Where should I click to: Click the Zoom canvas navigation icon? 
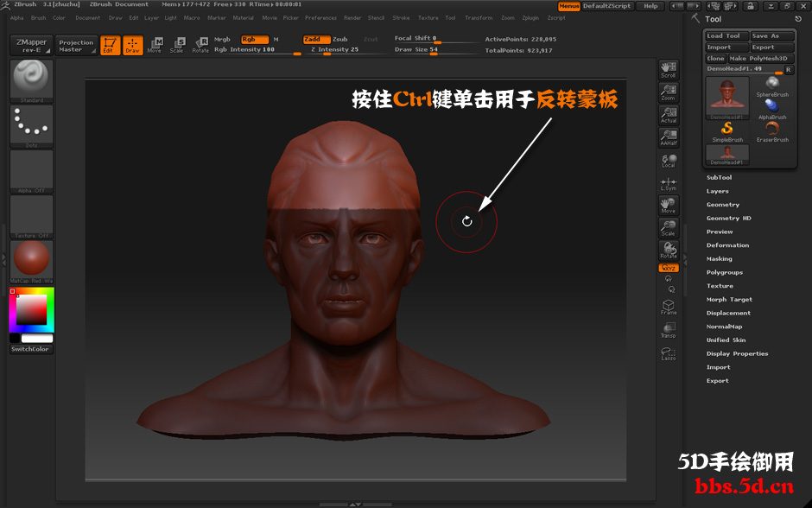click(669, 92)
